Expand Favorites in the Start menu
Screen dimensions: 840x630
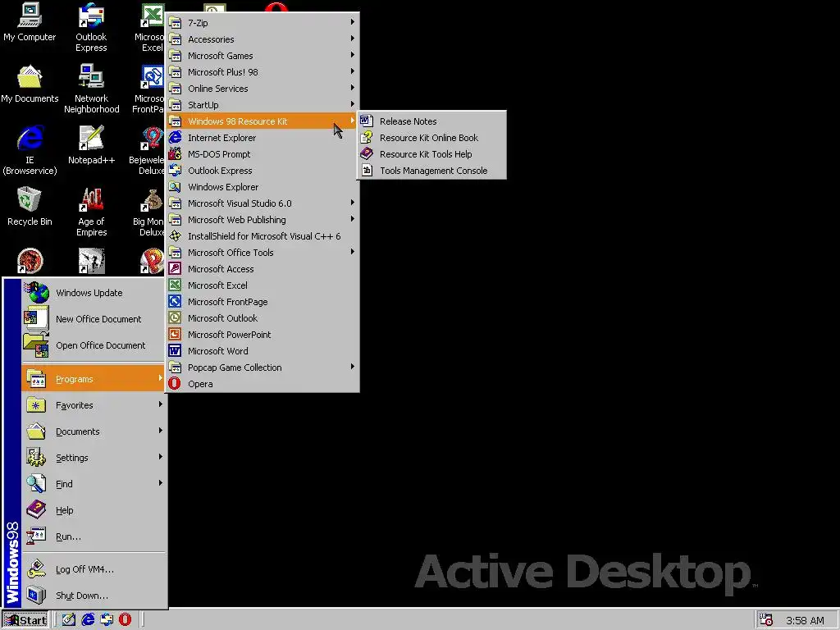(94, 405)
